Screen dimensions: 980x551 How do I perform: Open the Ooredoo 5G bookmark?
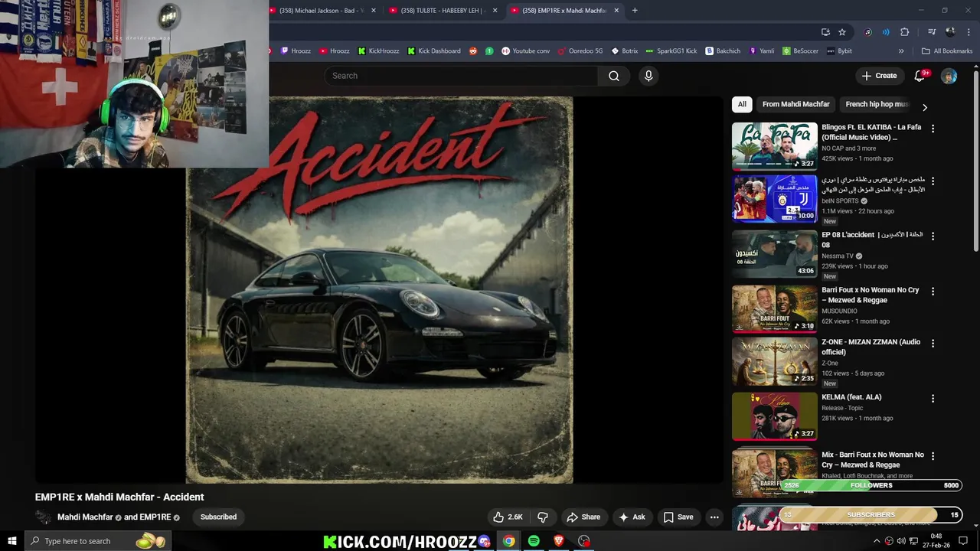pos(580,51)
